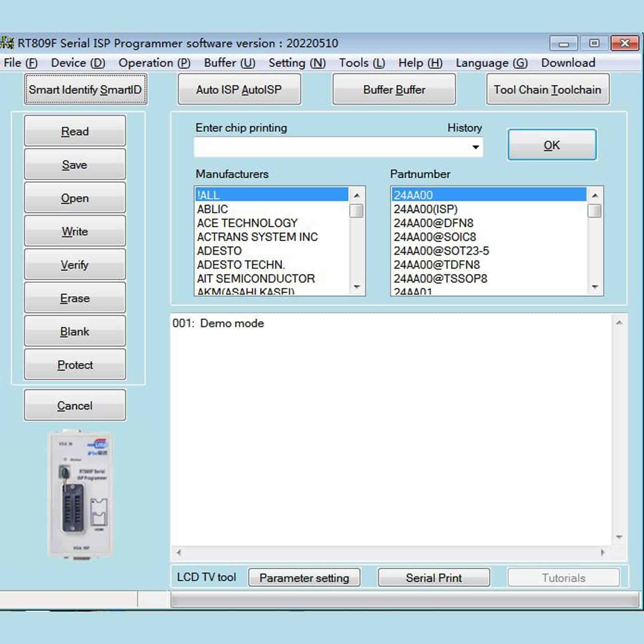The width and height of the screenshot is (644, 644).
Task: Open the Buffer Buffer window
Action: click(394, 89)
